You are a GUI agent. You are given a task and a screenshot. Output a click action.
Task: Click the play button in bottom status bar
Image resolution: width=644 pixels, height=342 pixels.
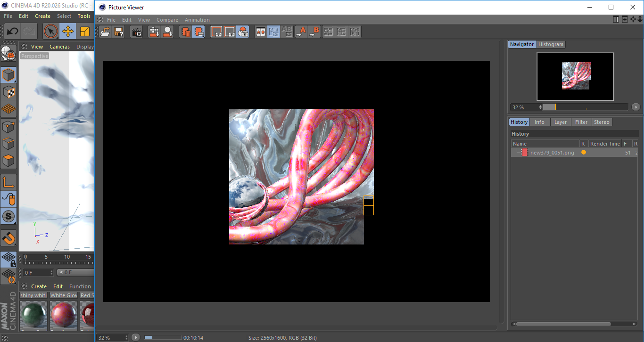point(136,337)
